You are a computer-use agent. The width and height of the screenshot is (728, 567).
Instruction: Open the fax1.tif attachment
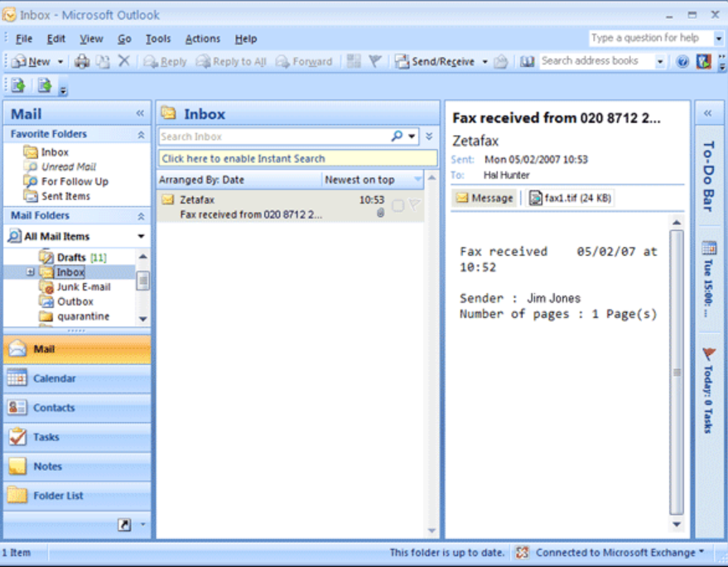(x=570, y=198)
